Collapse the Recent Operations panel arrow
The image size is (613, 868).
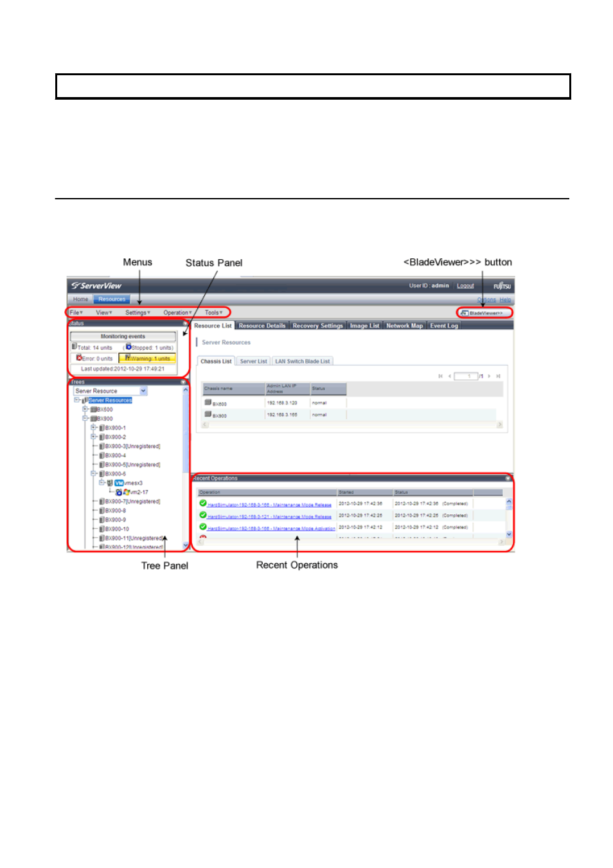point(508,478)
